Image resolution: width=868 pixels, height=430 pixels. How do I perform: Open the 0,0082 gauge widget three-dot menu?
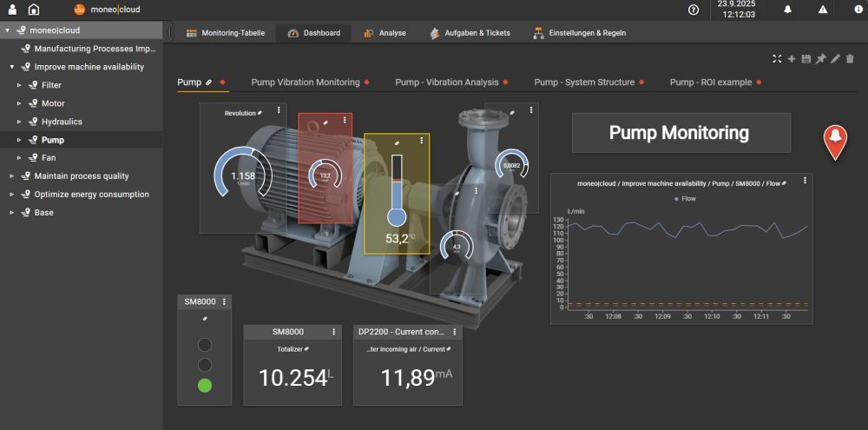point(531,110)
